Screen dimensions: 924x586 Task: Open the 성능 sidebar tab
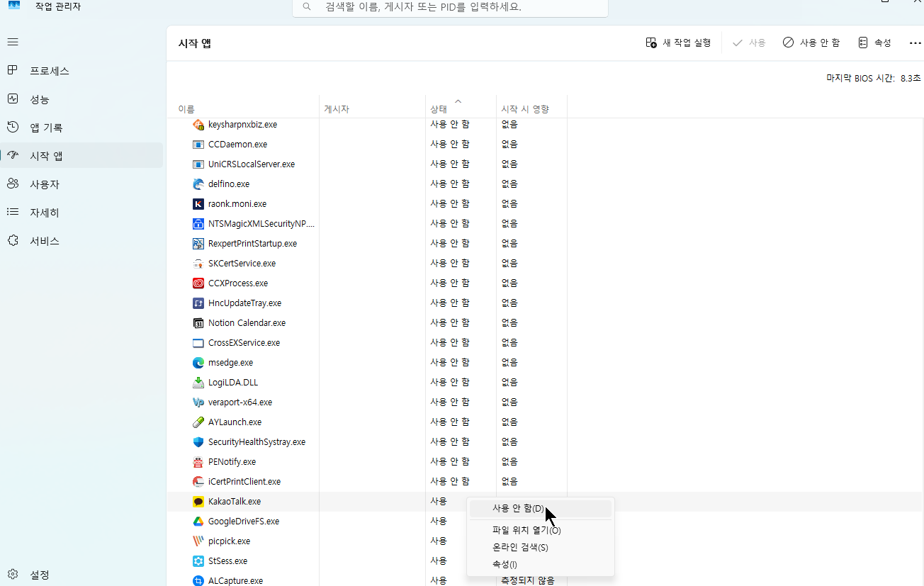pos(82,99)
